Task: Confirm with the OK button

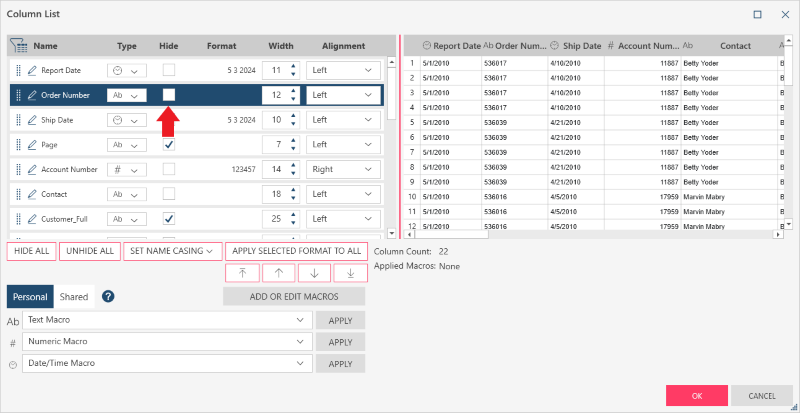Action: pyautogui.click(x=697, y=396)
